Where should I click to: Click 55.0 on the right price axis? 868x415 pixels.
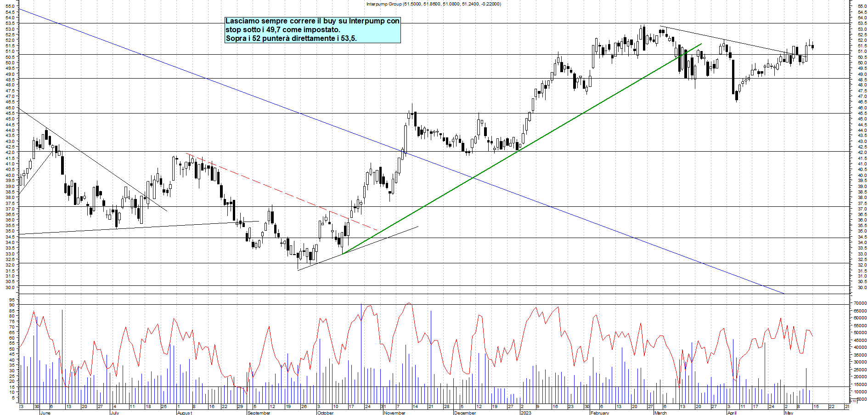862,7
